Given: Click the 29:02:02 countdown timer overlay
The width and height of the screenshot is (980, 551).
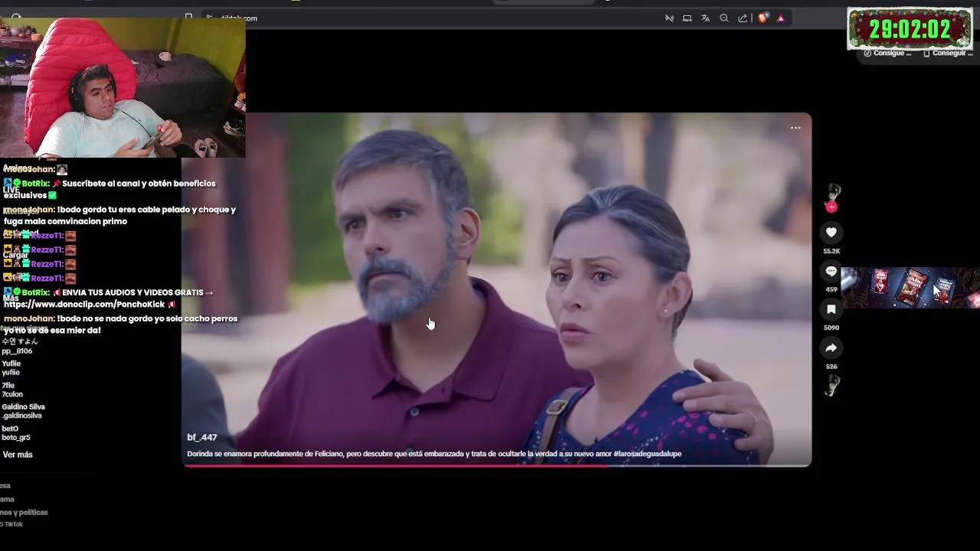Looking at the screenshot, I should [910, 29].
